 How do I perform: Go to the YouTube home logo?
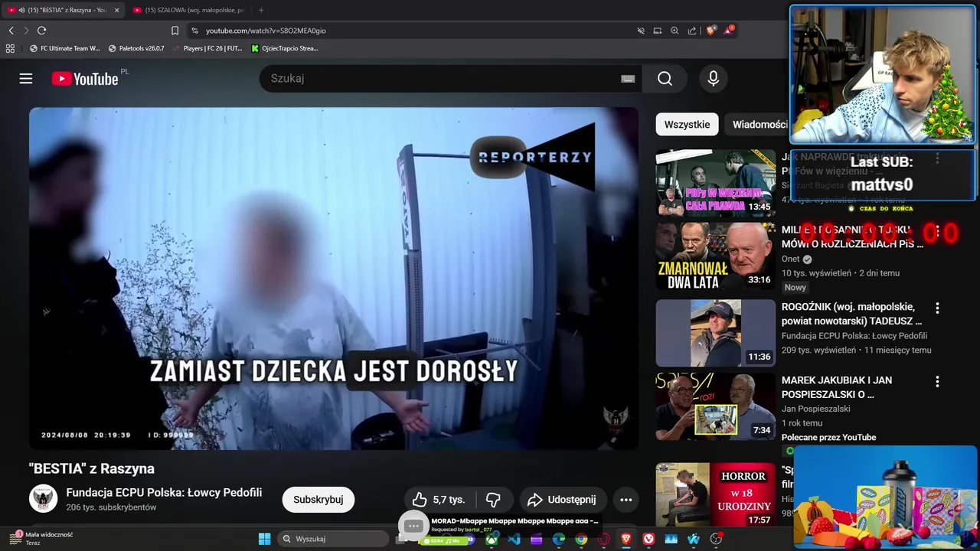click(x=85, y=79)
